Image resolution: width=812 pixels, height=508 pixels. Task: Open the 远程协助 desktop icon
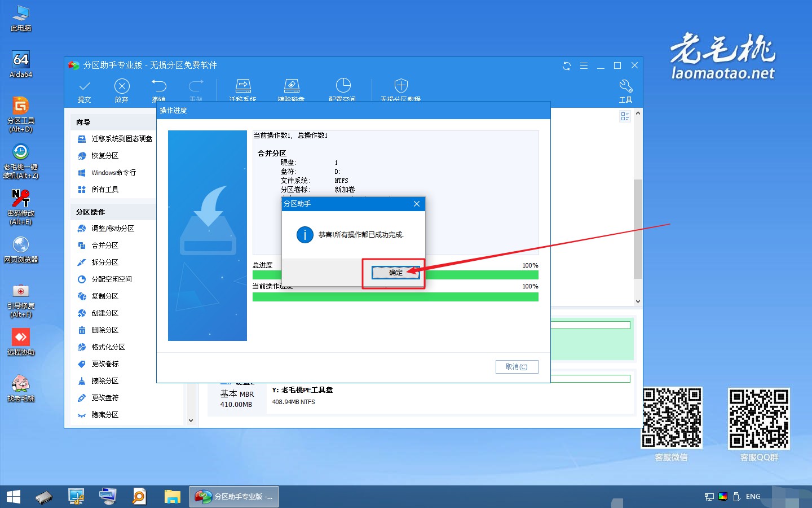tap(21, 342)
